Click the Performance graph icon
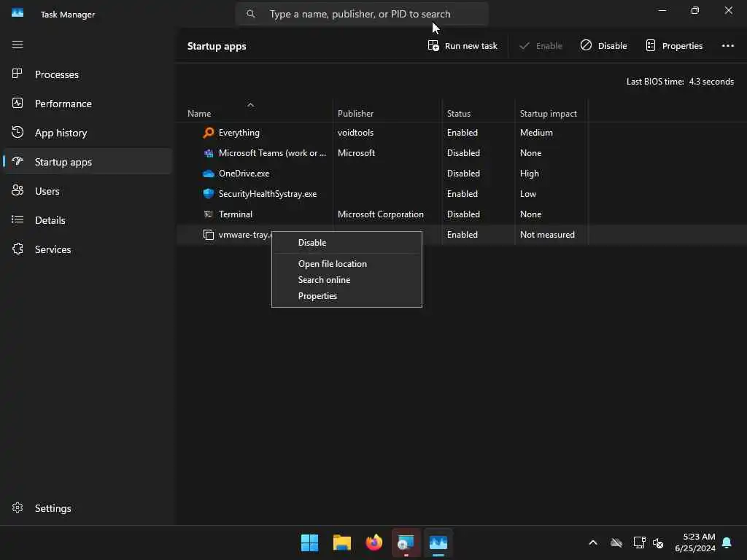This screenshot has width=747, height=560. [18, 104]
